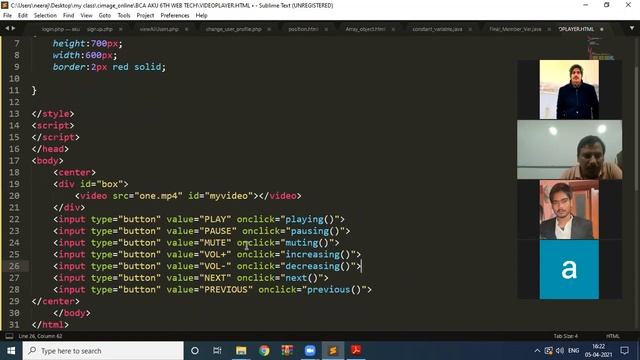Select the participant tile with letter 'a'
This screenshot has height=360, width=640.
point(569,269)
